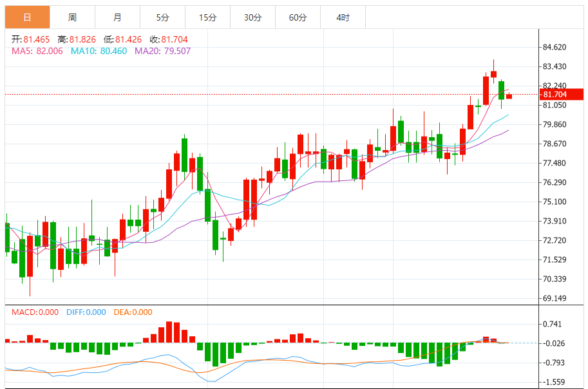Click the MA20: 79.507 legend value
The height and width of the screenshot is (389, 588).
(163, 51)
